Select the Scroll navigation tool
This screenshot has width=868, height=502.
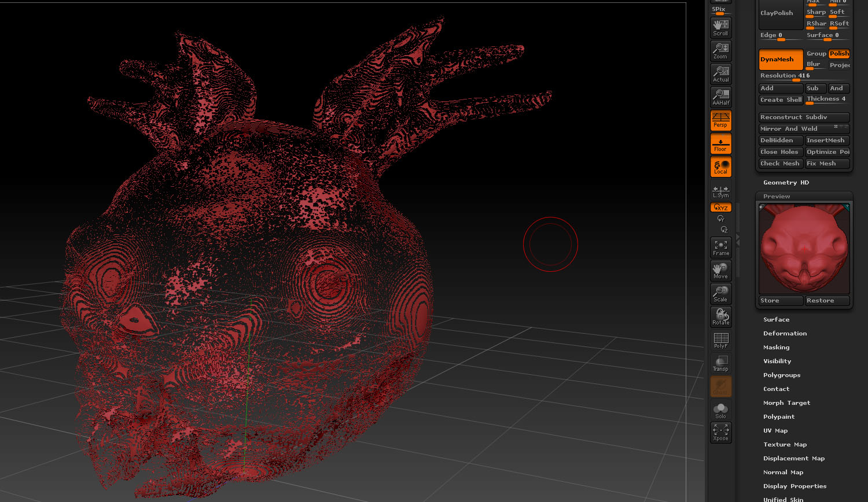point(721,28)
